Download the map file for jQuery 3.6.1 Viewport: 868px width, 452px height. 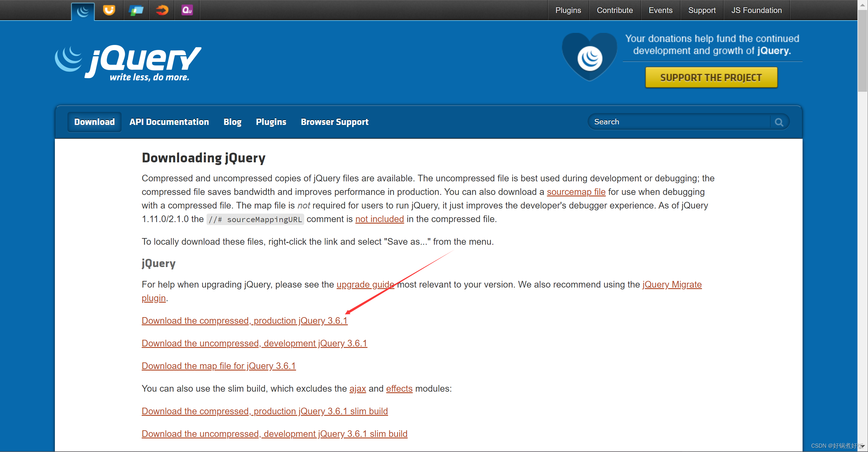click(x=219, y=366)
